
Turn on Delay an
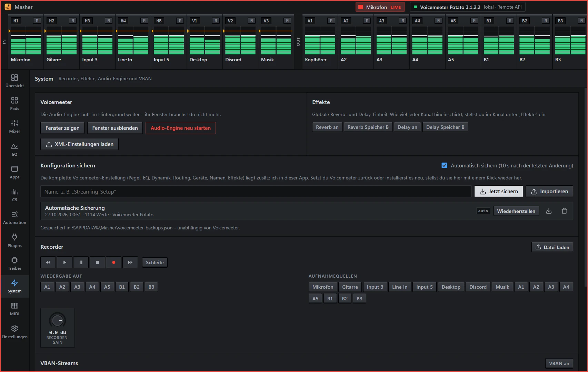407,127
